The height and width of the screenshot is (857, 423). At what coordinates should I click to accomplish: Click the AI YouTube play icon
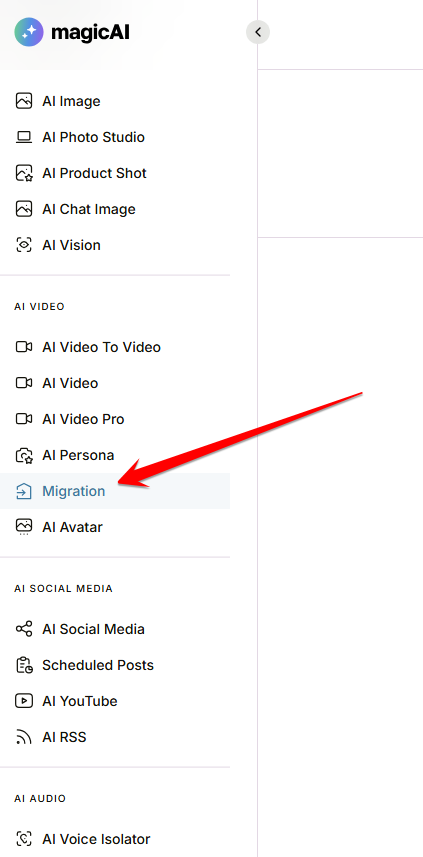coord(24,701)
